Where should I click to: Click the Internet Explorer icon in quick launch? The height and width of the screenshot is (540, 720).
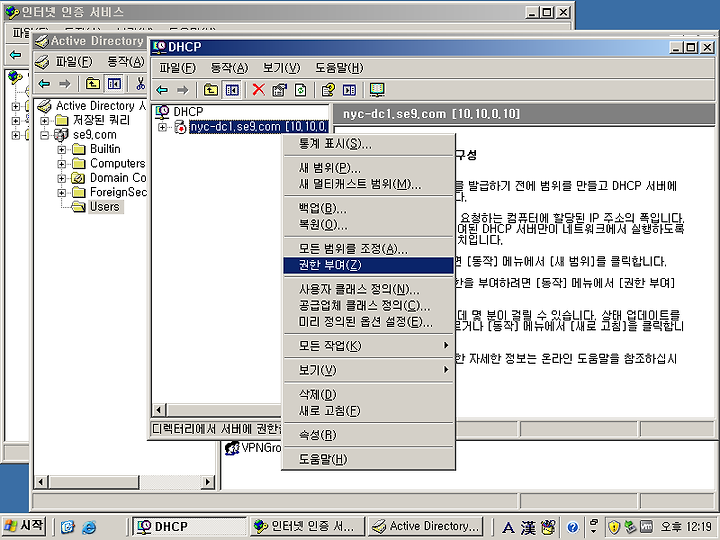(89, 527)
